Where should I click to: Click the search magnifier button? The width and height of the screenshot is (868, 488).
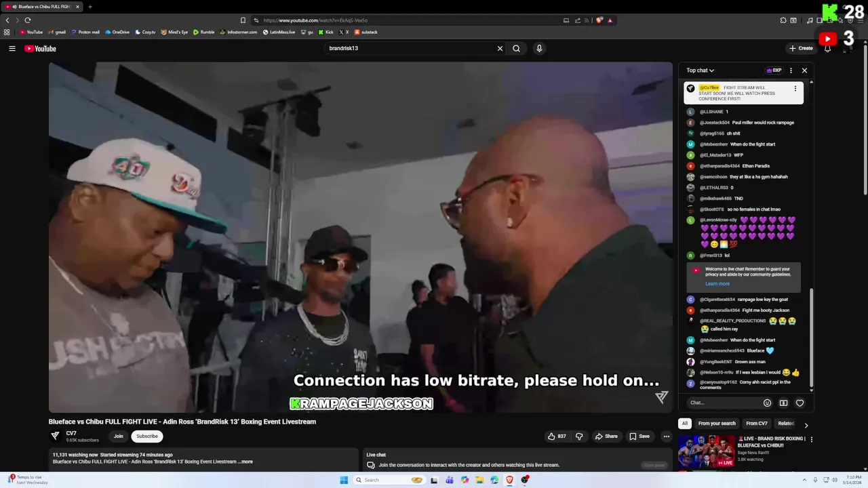click(517, 48)
